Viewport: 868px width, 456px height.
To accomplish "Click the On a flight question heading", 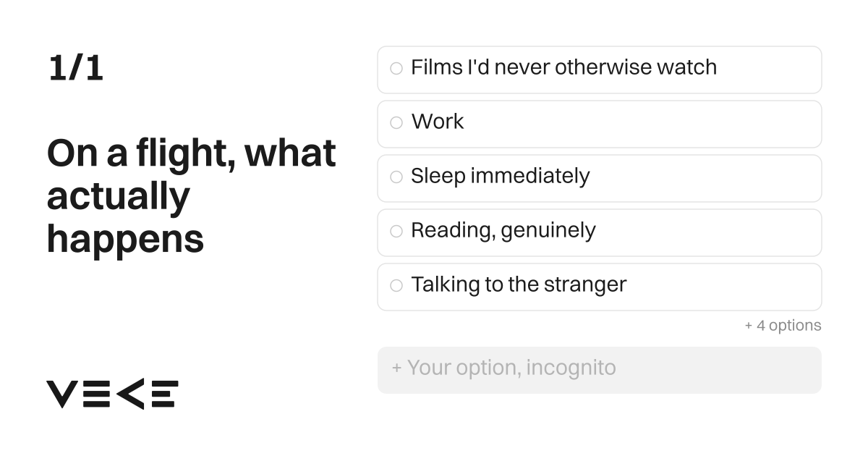I will (x=192, y=195).
